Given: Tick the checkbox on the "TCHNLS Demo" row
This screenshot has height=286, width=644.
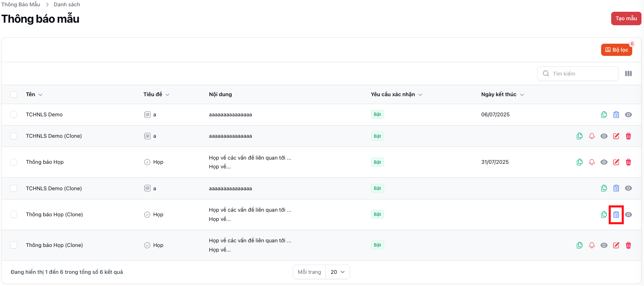Looking at the screenshot, I should point(13,114).
